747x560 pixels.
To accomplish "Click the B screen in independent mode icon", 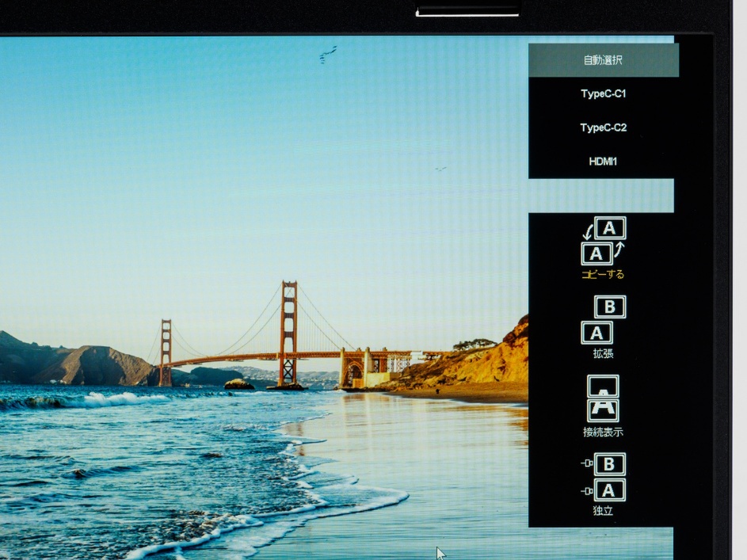I will (610, 464).
